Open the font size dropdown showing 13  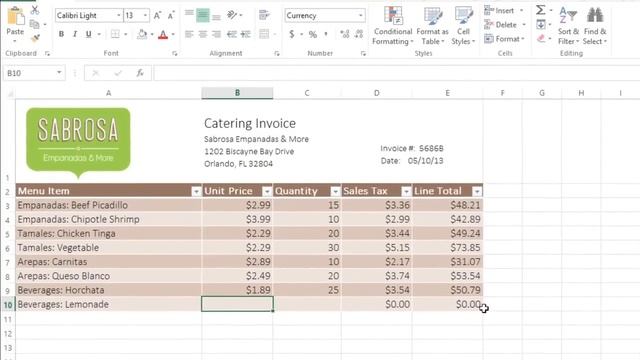[145, 16]
